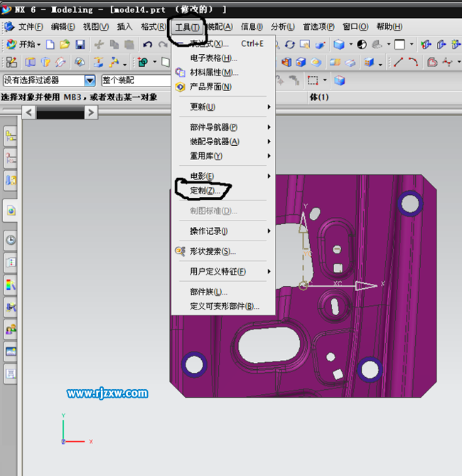This screenshot has width=462, height=476.
Task: Click the white background color box
Action: (399, 45)
